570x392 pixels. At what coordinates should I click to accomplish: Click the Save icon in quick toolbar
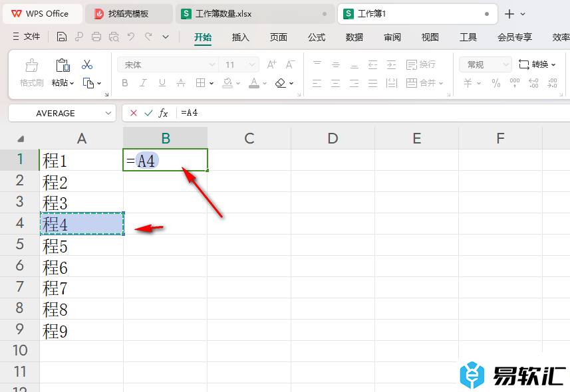tap(62, 37)
